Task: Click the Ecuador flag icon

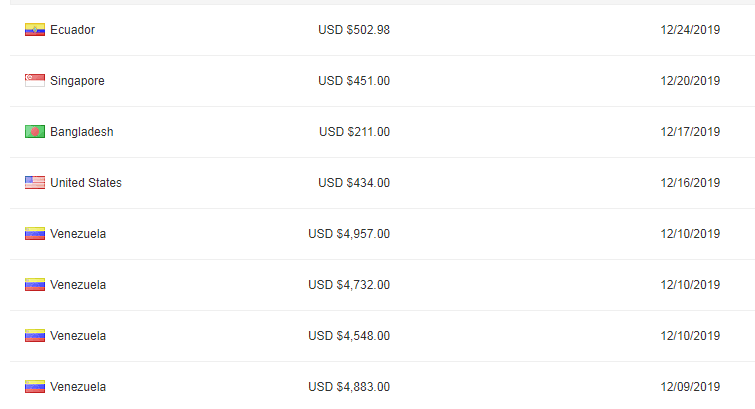Action: 35,30
